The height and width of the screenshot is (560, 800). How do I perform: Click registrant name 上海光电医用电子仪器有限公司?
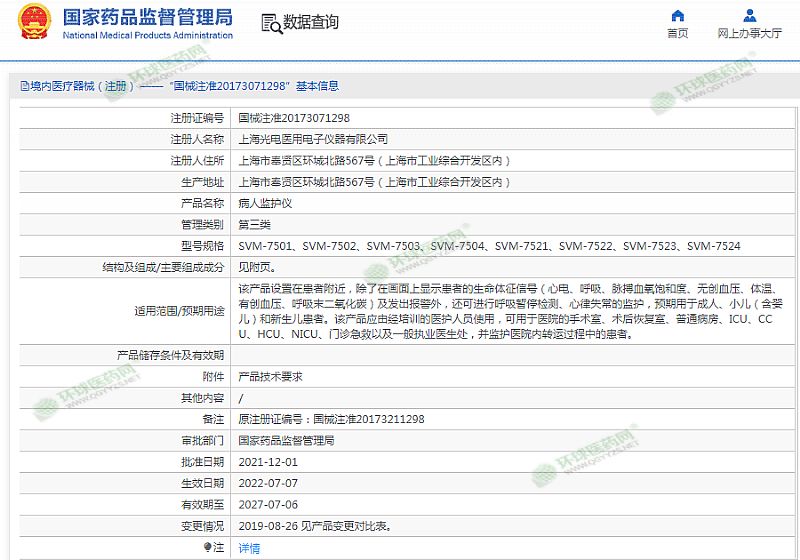(x=313, y=139)
